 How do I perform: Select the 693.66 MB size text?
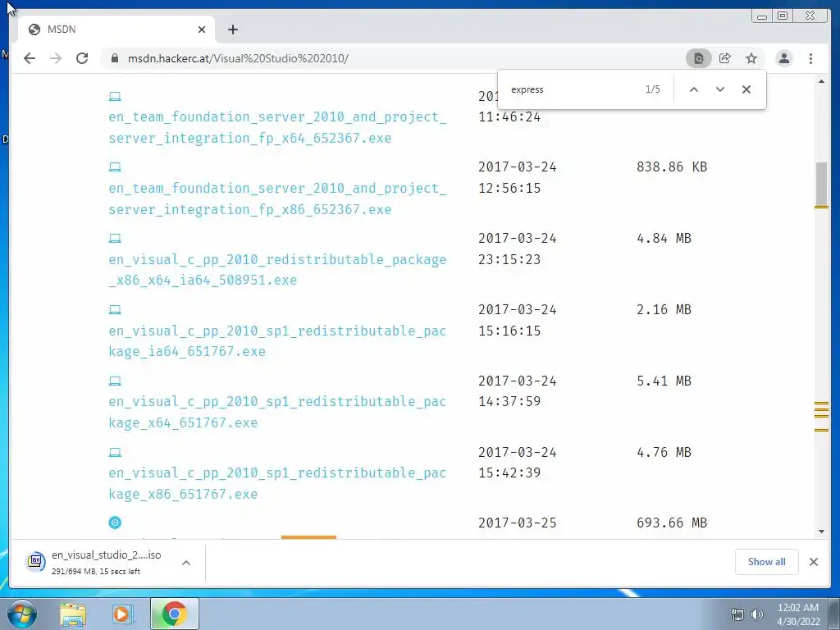pyautogui.click(x=671, y=523)
